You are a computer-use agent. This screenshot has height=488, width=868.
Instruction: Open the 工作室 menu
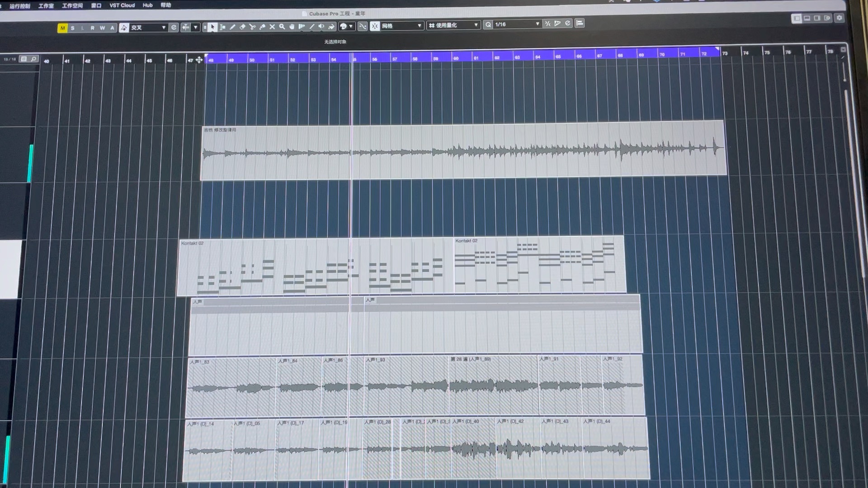pyautogui.click(x=46, y=6)
